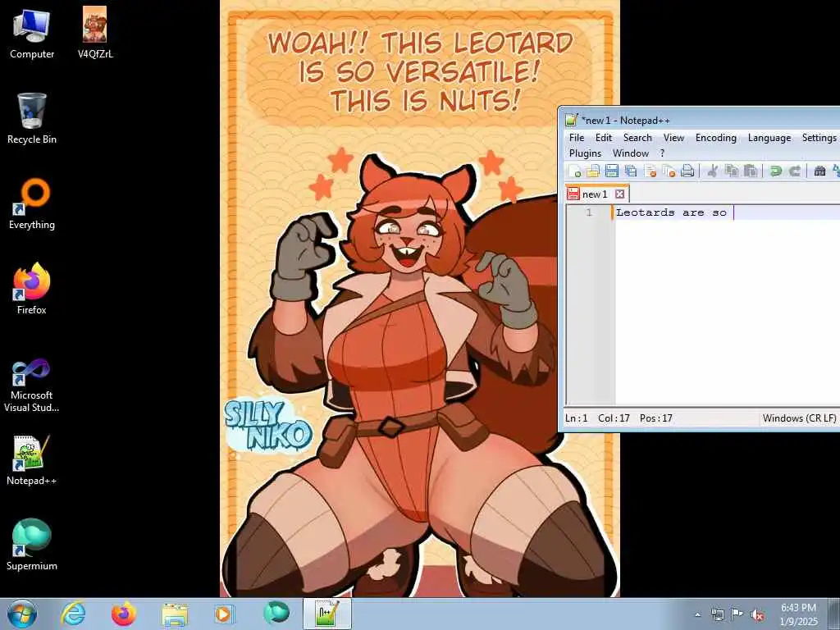Viewport: 840px width, 630px height.
Task: Click the Cut scissors toolbar icon
Action: (x=713, y=171)
